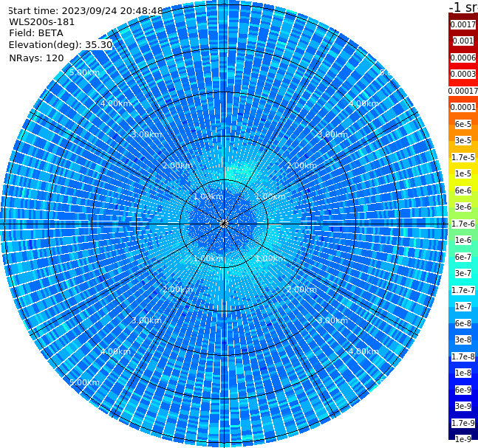Click the 3e-6 colorbar tick label
The image size is (478, 448).
coord(463,207)
